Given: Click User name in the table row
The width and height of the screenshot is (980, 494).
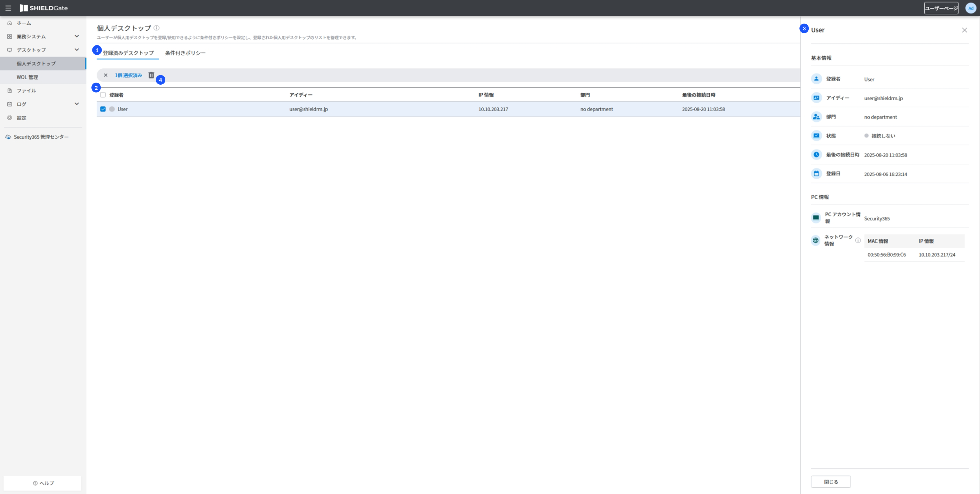Looking at the screenshot, I should (122, 109).
